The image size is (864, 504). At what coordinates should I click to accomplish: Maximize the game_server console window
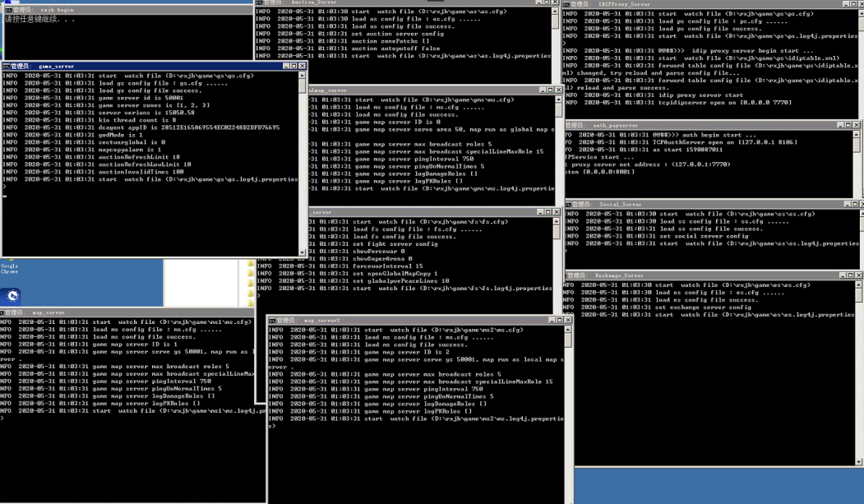click(x=293, y=66)
